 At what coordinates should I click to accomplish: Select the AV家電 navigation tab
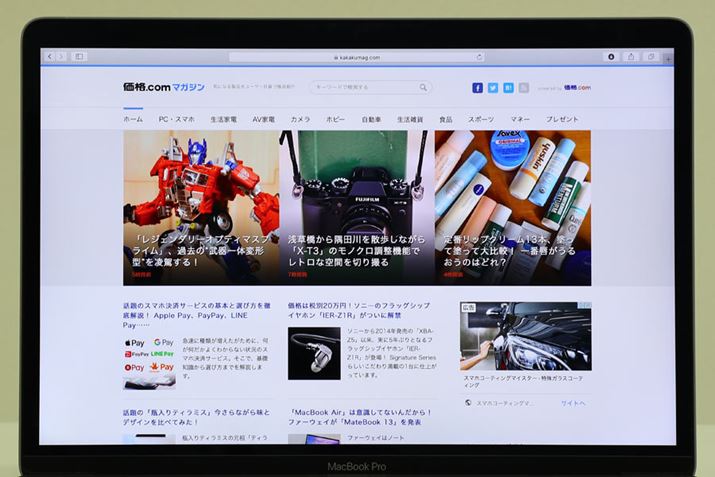click(x=264, y=119)
